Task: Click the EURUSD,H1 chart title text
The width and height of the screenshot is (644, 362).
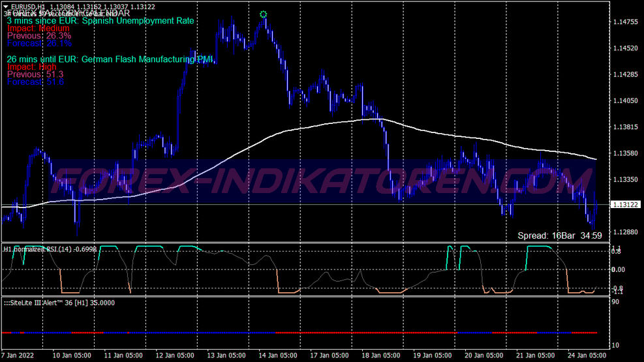Action: point(28,7)
